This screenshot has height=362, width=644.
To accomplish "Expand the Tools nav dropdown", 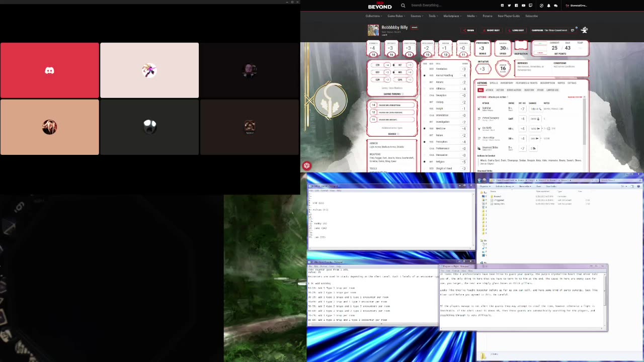I will pyautogui.click(x=433, y=16).
